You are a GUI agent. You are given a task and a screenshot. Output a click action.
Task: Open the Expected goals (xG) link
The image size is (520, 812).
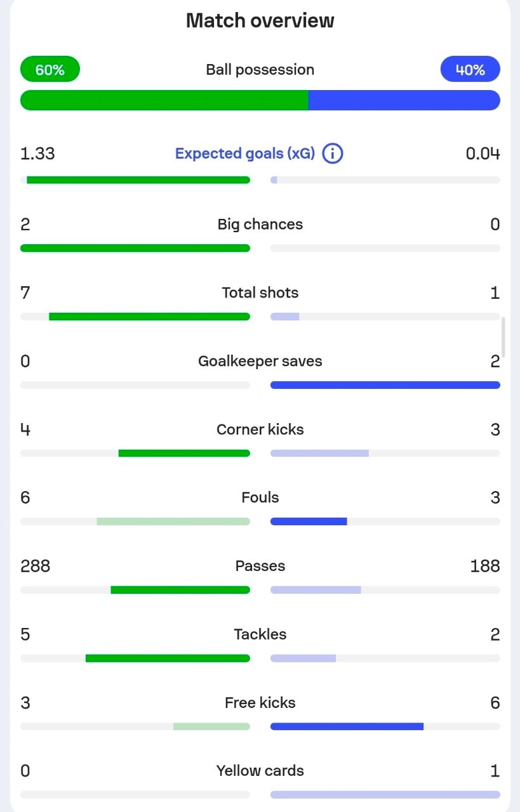click(x=245, y=154)
